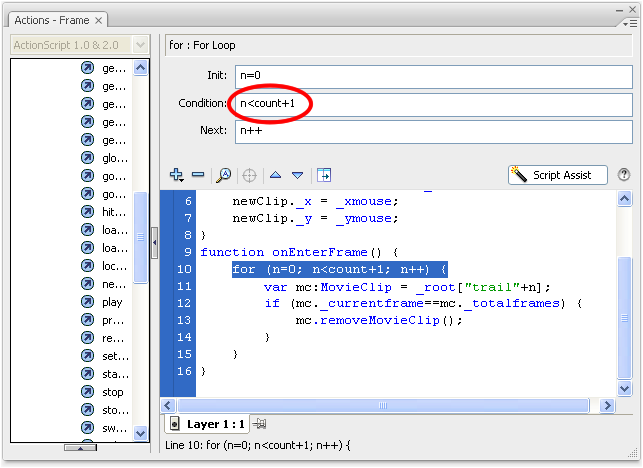Move the statement up with the up arrow
The width and height of the screenshot is (643, 468).
(276, 175)
